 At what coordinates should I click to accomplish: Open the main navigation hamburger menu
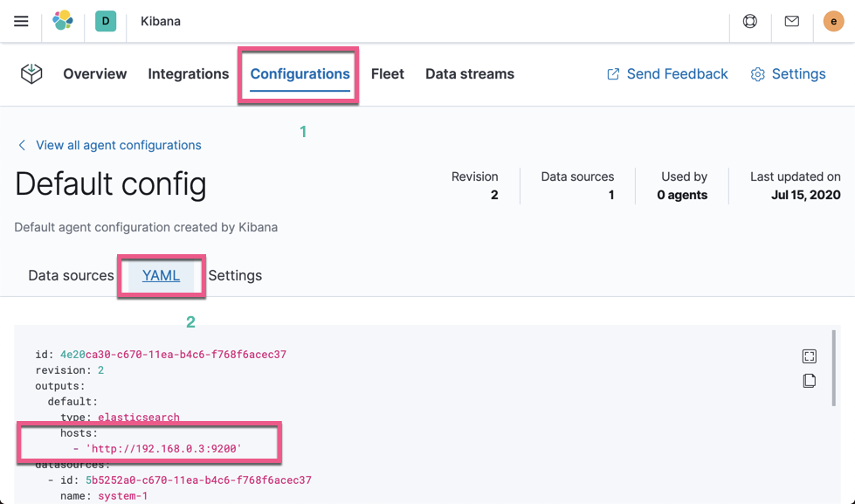click(21, 21)
